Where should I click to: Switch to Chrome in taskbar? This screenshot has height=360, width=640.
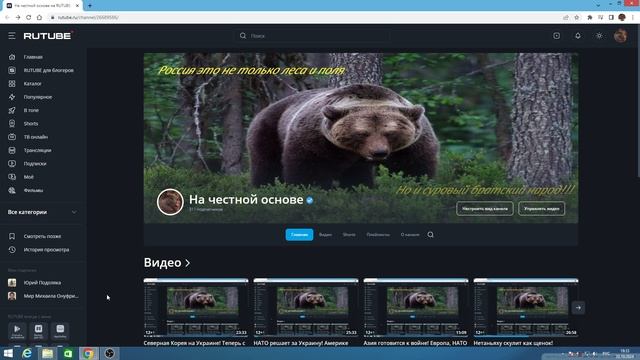pos(88,353)
